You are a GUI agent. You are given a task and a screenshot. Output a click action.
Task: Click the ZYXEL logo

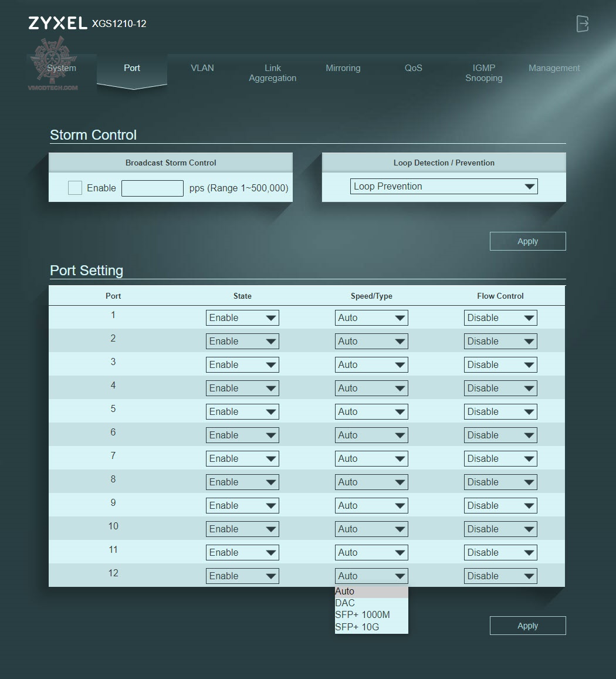click(x=57, y=23)
